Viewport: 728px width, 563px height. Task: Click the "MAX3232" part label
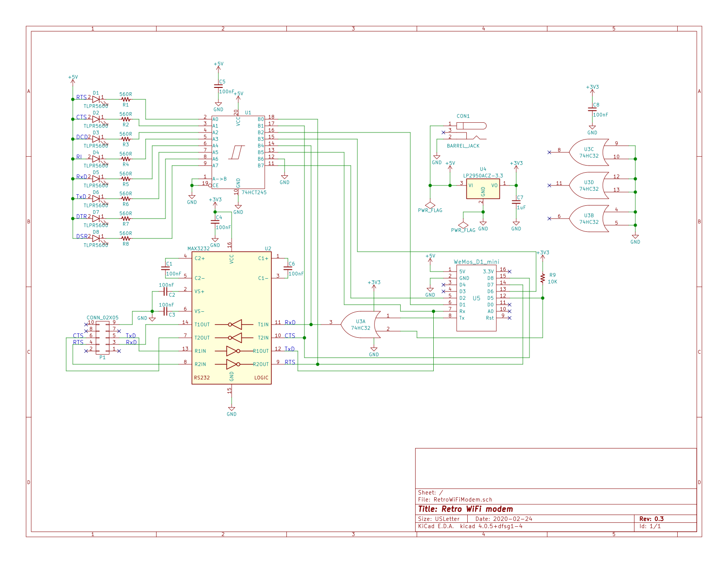tap(199, 249)
